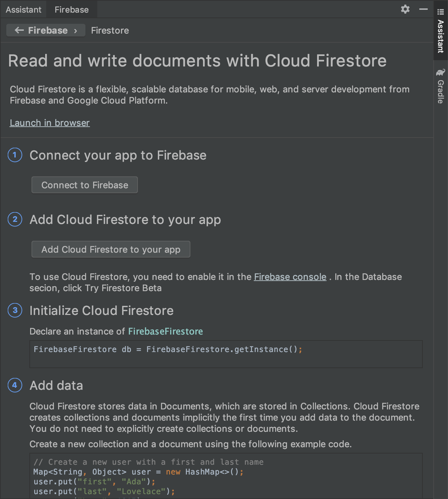
Task: Click Add Cloud Firestore to your app button
Action: coord(111,249)
